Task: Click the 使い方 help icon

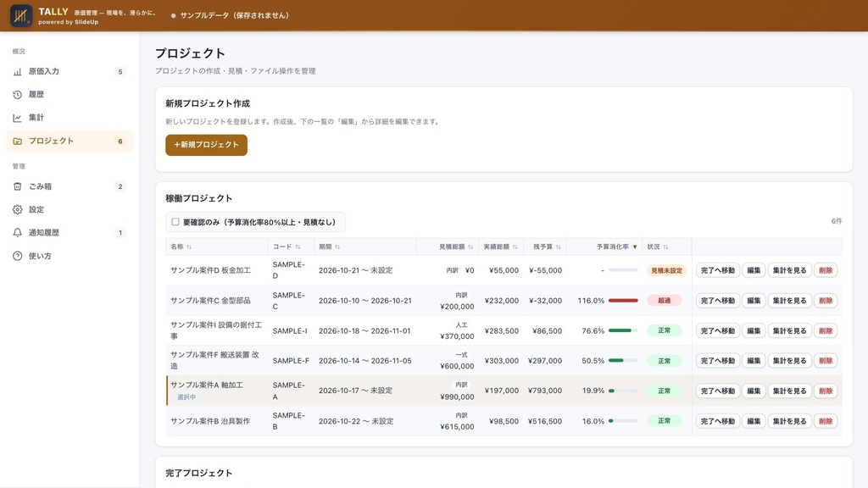Action: [x=17, y=256]
